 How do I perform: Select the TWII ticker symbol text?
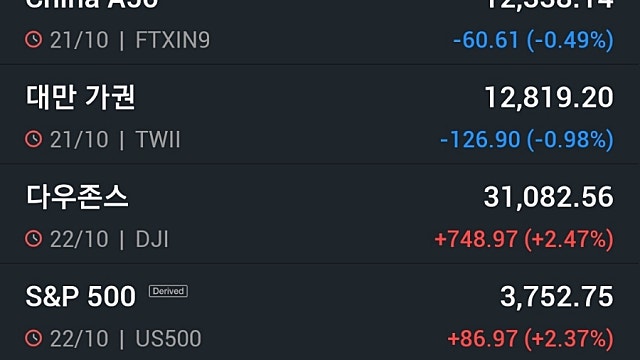[158, 140]
